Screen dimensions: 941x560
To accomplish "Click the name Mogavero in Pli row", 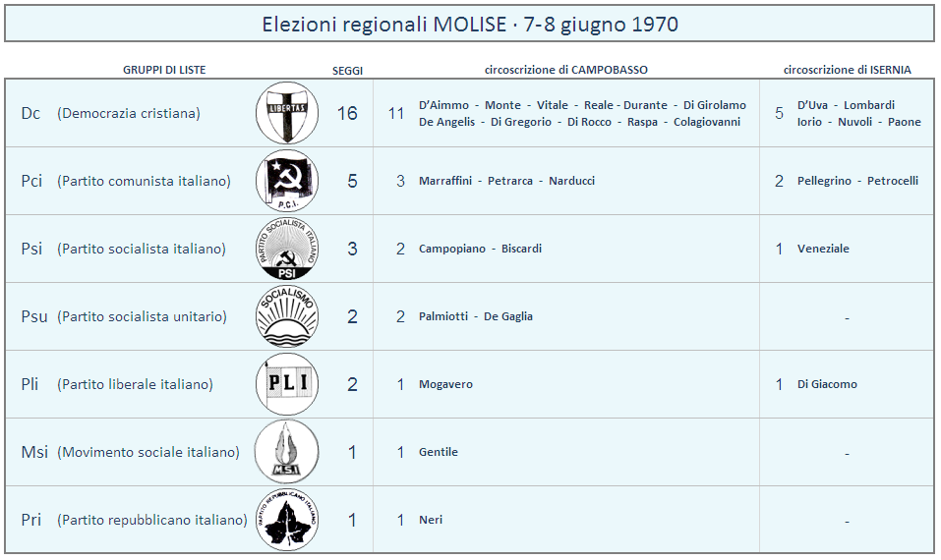I will 445,384.
